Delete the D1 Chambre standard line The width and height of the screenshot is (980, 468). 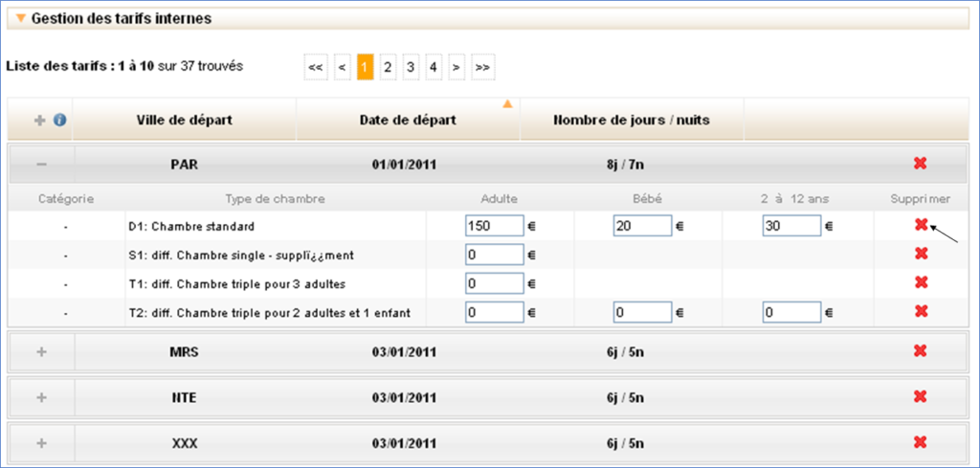click(x=920, y=225)
